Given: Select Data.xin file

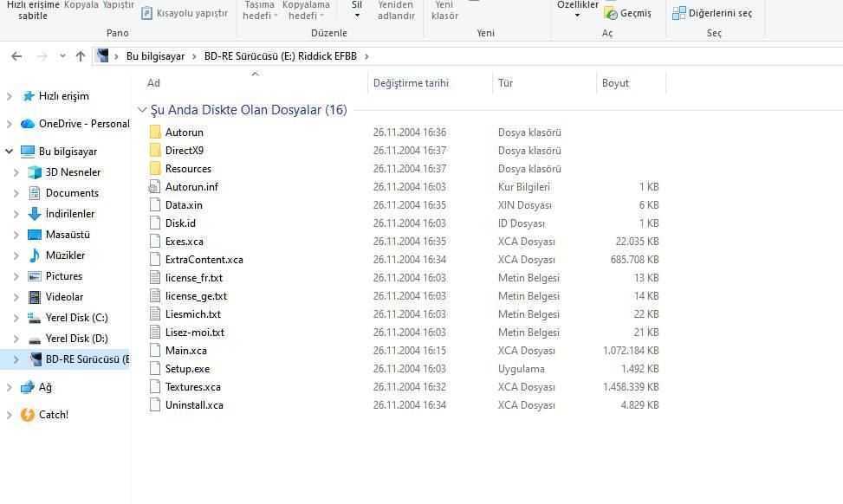Looking at the screenshot, I should (x=184, y=205).
